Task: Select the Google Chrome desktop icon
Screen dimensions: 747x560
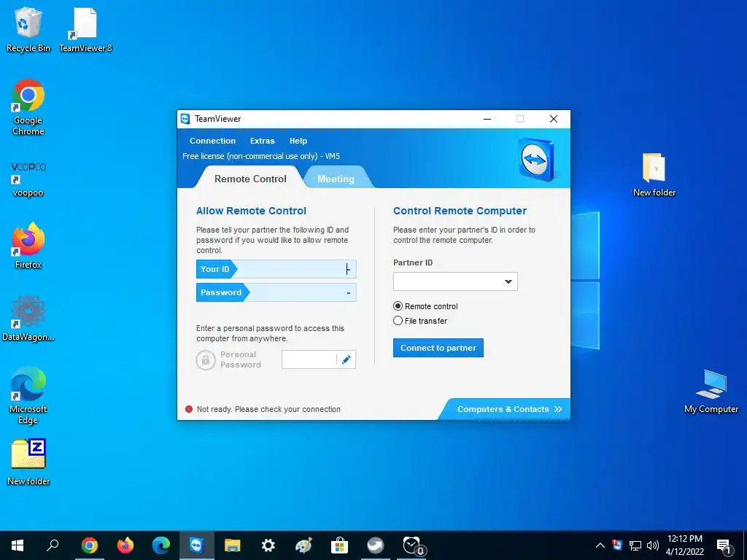Action: (x=28, y=108)
